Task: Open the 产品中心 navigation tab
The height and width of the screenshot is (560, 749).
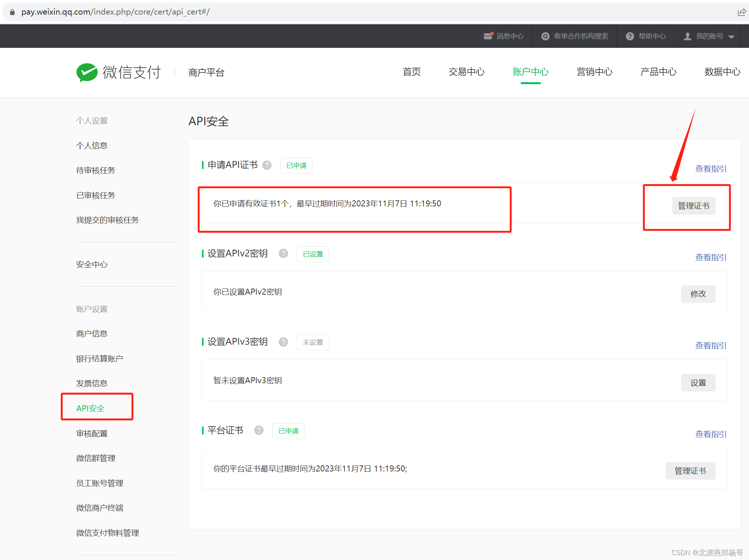Action: [x=658, y=72]
